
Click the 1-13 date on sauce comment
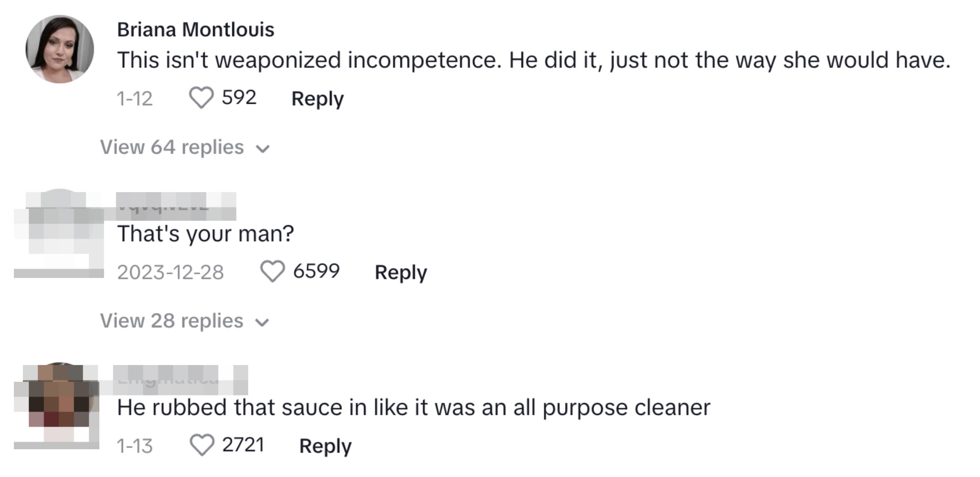coord(135,446)
